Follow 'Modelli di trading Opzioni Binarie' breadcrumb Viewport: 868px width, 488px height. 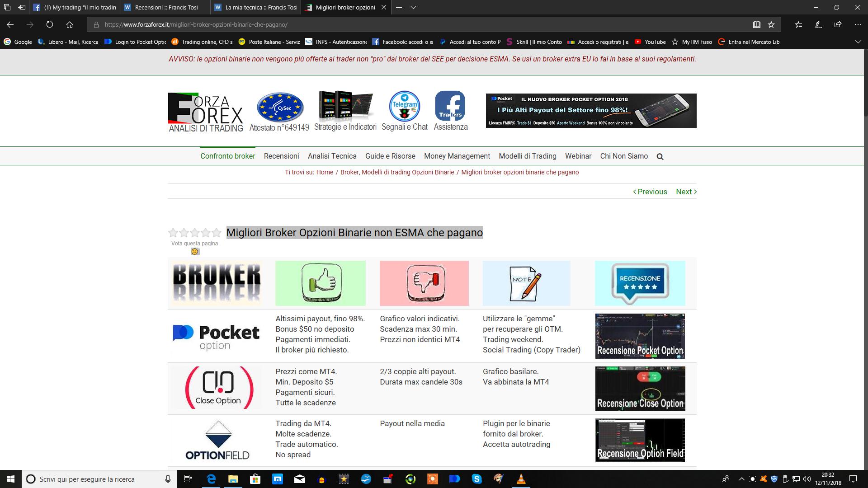(x=408, y=172)
